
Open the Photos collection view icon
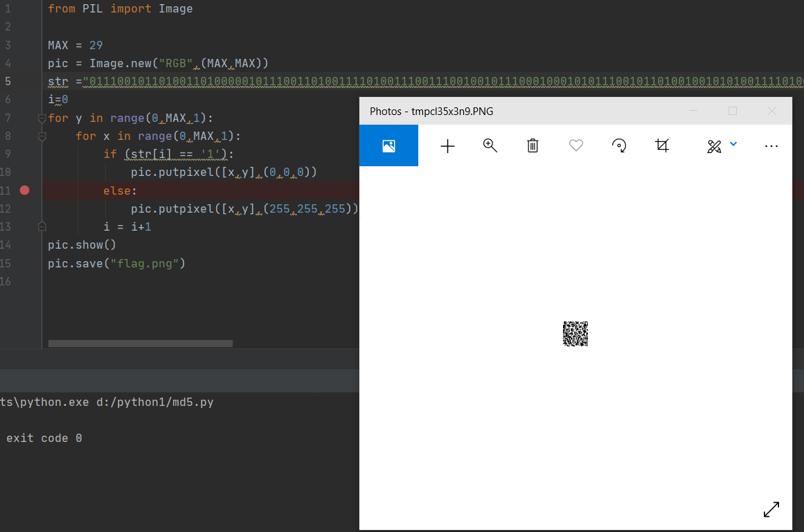[388, 146]
